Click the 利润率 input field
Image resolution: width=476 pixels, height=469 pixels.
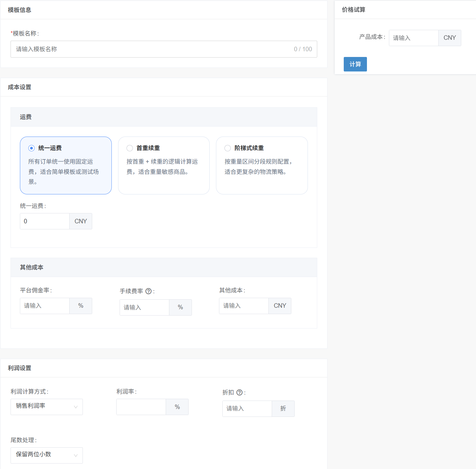141,407
